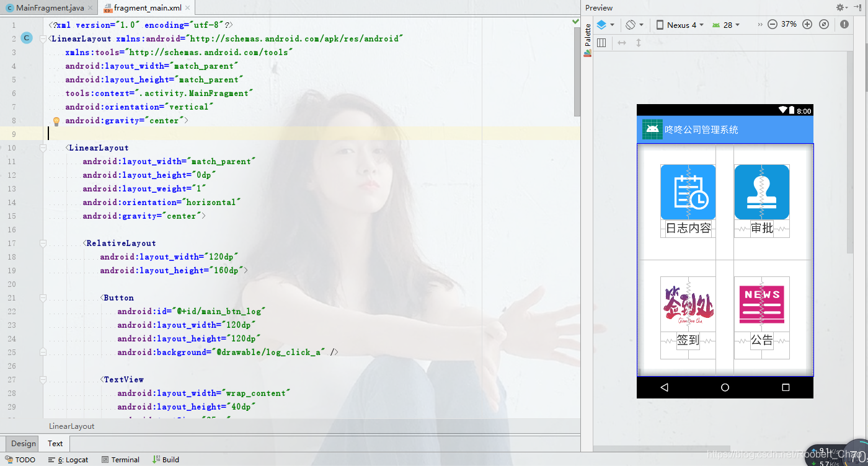The height and width of the screenshot is (466, 868).
Task: Collapse the RelativeLayout fold on line 17
Action: [43, 243]
